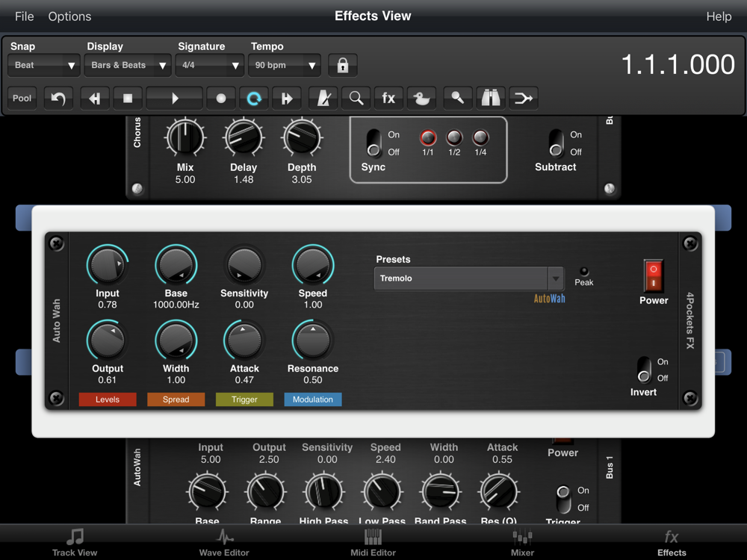Toggle the metronome icon
The image size is (747, 560).
(x=323, y=99)
